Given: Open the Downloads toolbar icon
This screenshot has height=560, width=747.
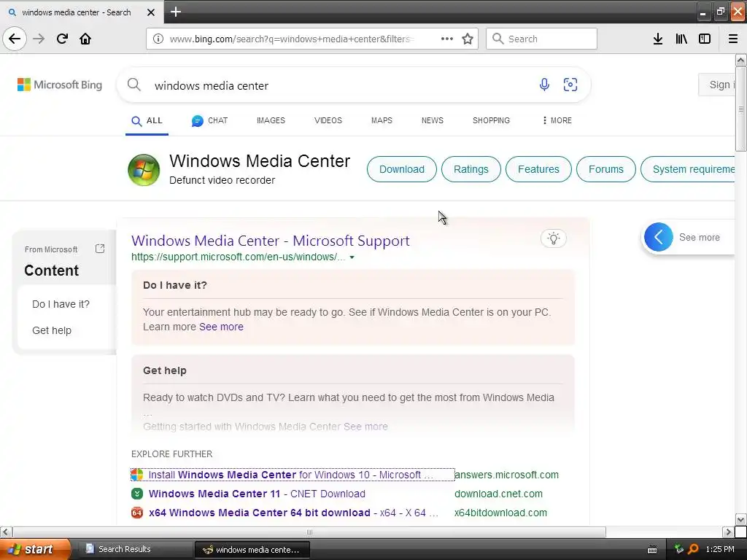Looking at the screenshot, I should pyautogui.click(x=658, y=39).
